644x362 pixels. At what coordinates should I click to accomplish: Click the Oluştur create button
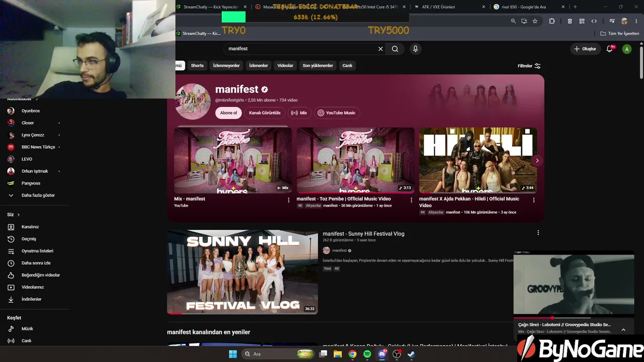585,49
